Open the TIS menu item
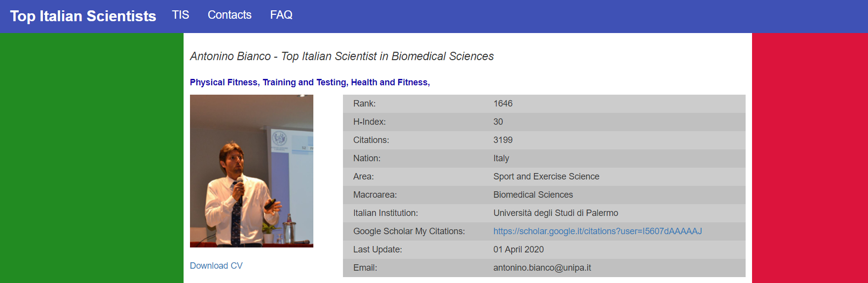 point(181,15)
